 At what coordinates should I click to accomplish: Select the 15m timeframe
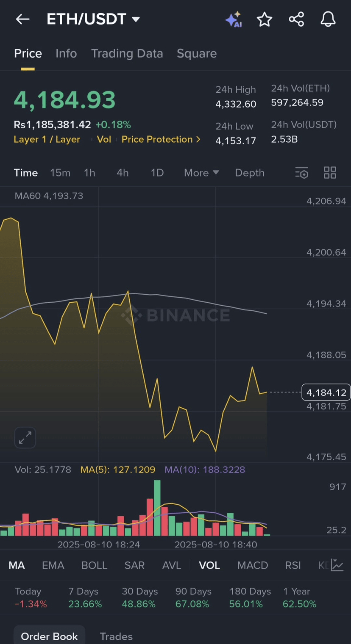(60, 173)
